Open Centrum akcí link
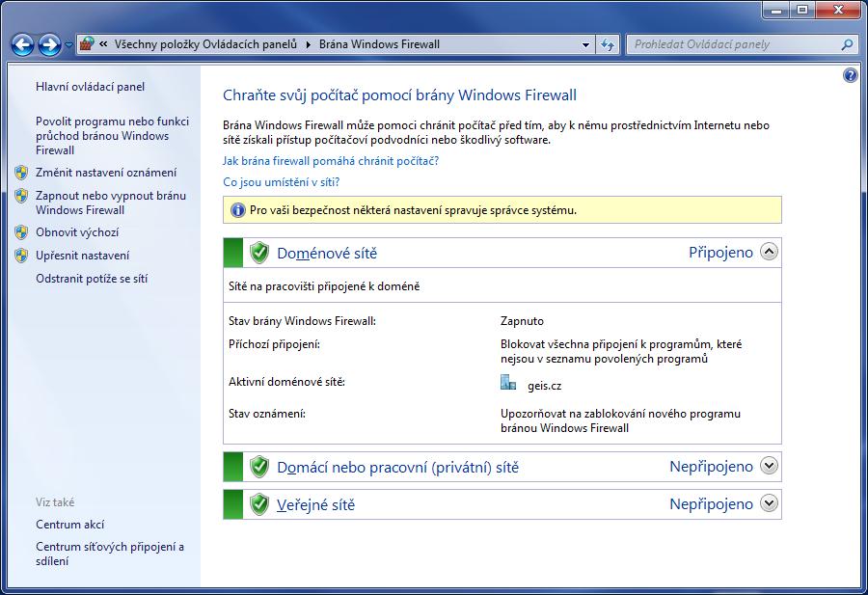The width and height of the screenshot is (868, 595). tap(69, 525)
